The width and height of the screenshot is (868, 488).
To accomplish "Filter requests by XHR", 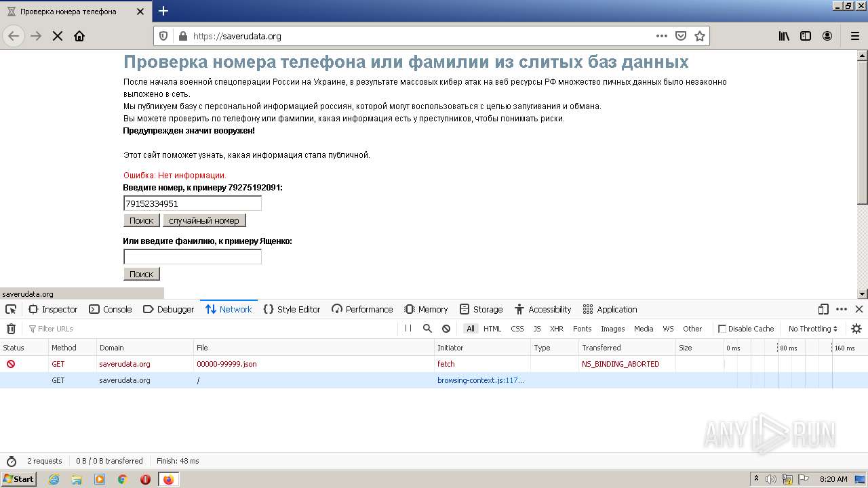I will (x=557, y=329).
